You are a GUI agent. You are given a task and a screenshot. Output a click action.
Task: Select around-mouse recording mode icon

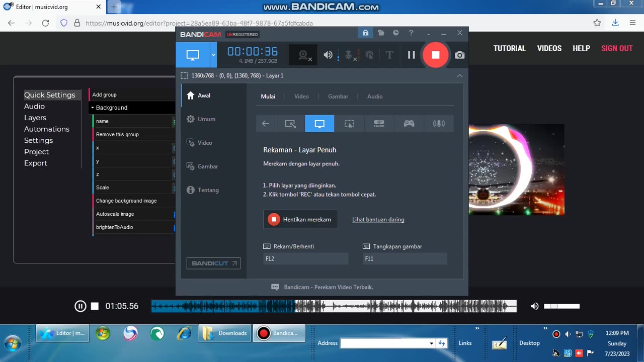pyautogui.click(x=349, y=124)
